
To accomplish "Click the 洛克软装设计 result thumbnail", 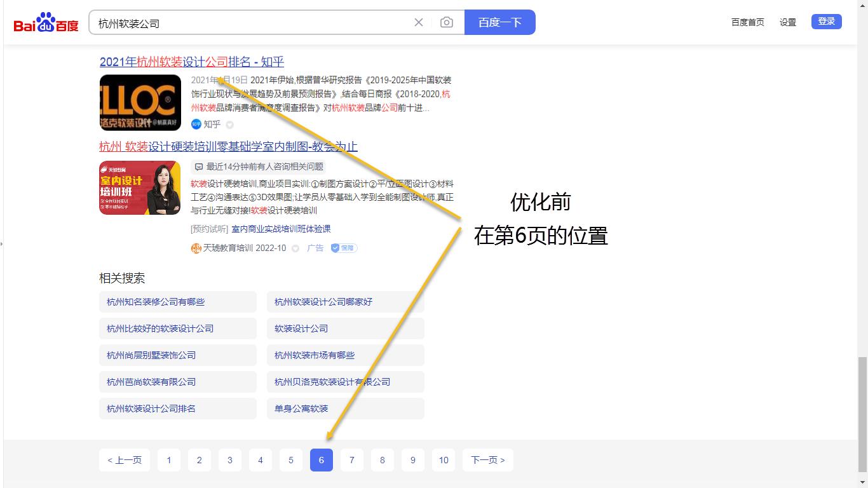I will [139, 102].
